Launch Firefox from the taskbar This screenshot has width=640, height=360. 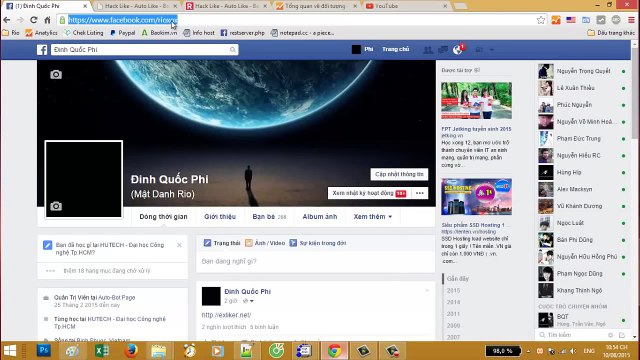[x=131, y=351]
